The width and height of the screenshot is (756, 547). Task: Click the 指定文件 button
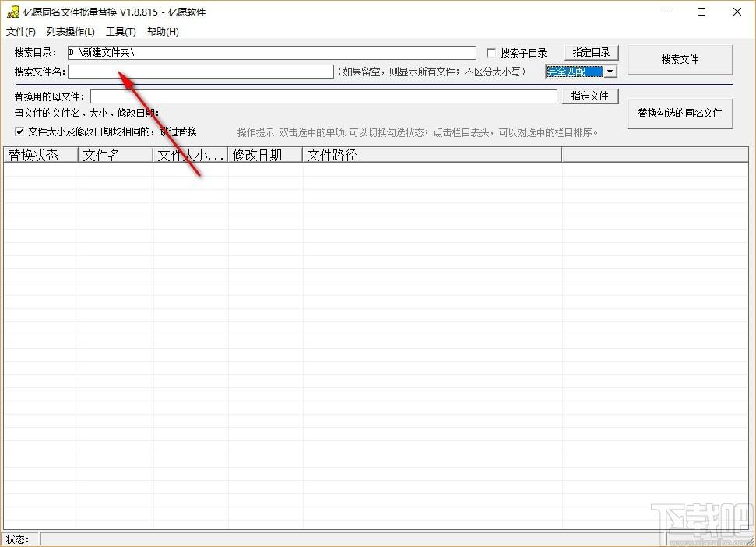point(590,96)
